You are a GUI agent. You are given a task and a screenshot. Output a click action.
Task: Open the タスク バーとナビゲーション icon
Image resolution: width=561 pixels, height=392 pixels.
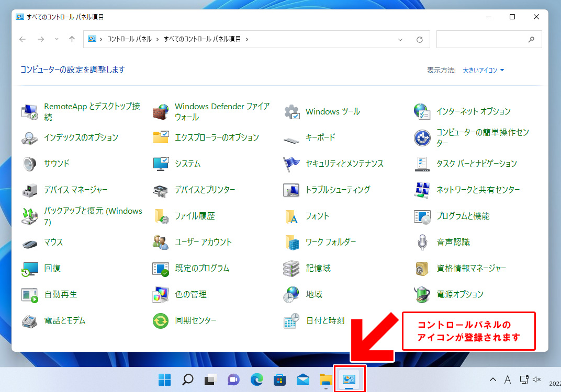click(422, 164)
